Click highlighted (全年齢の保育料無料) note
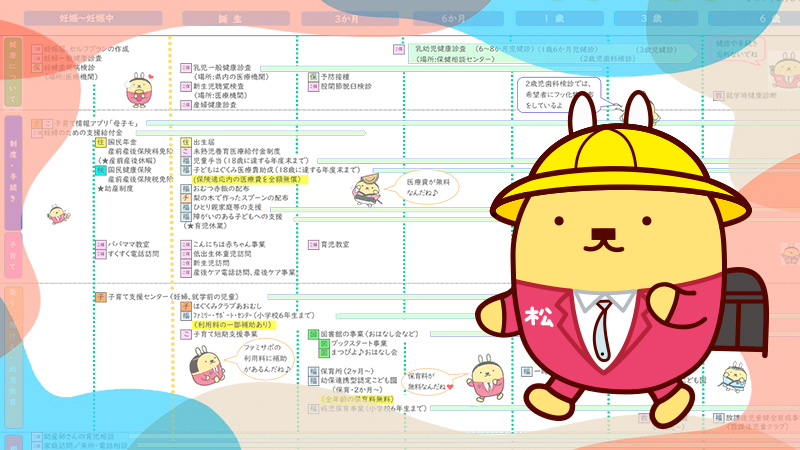 (357, 399)
